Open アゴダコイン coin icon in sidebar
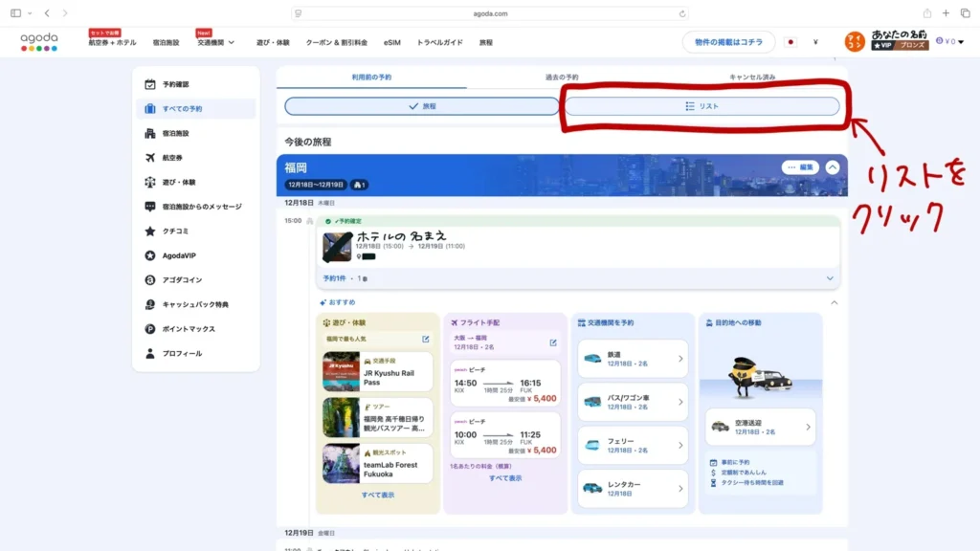This screenshot has height=551, width=980. (x=148, y=278)
